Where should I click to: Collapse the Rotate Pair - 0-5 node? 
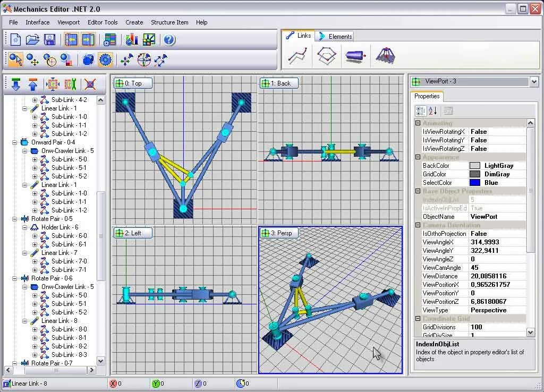14,219
